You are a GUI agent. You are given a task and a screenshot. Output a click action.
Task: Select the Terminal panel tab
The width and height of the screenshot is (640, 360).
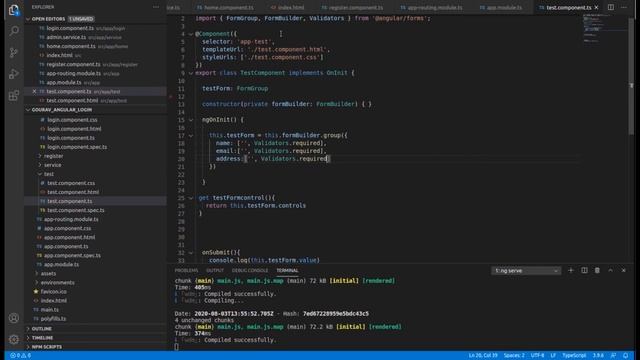click(287, 271)
